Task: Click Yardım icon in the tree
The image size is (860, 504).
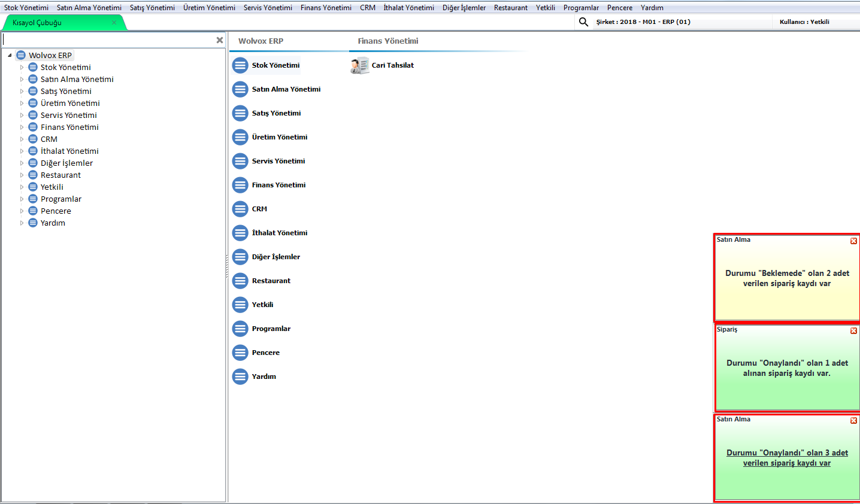Action: (33, 223)
